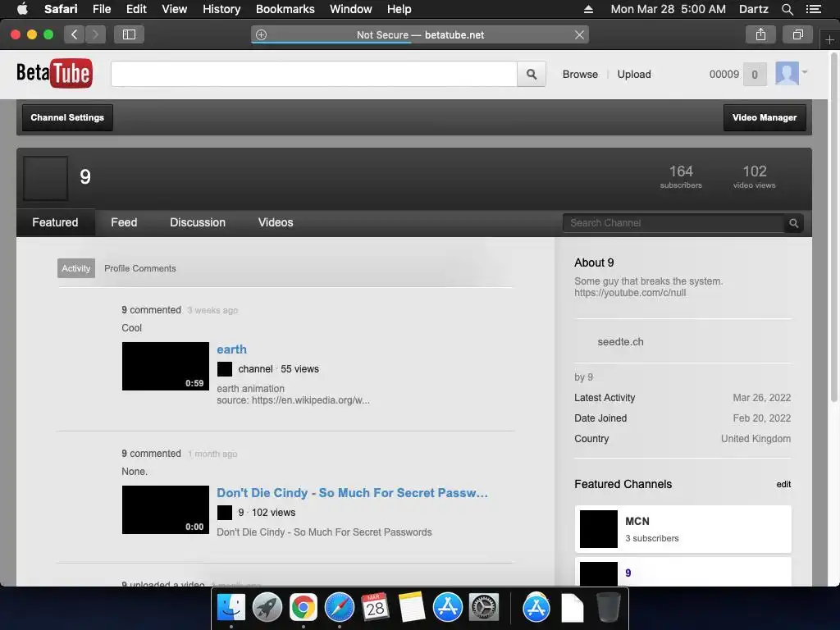Open the Bookmarks menu
This screenshot has width=840, height=630.
point(285,9)
